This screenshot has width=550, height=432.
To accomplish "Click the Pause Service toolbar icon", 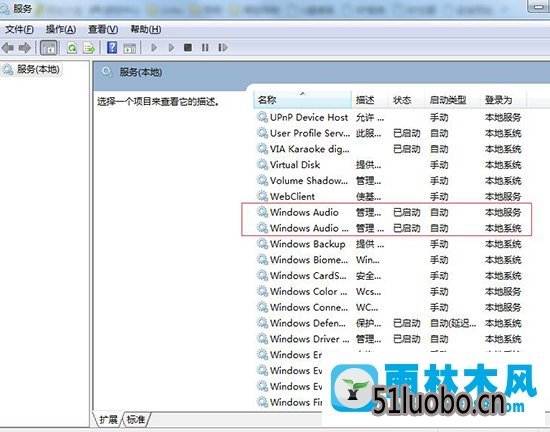I will click(205, 47).
